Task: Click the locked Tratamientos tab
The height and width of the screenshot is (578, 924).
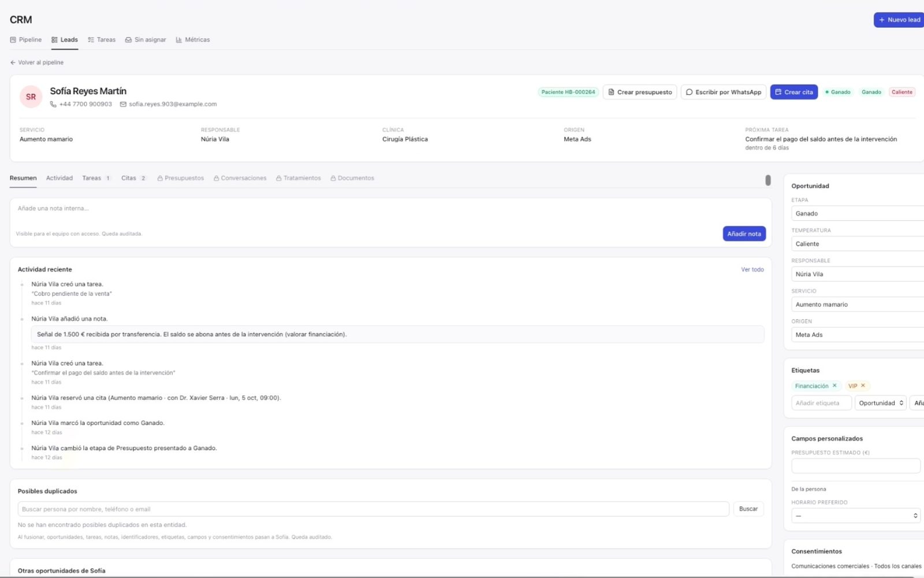Action: pyautogui.click(x=299, y=178)
